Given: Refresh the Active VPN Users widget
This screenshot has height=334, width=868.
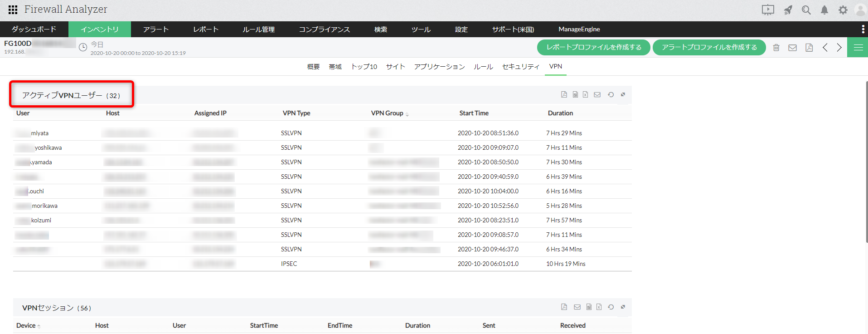Looking at the screenshot, I should pyautogui.click(x=611, y=94).
